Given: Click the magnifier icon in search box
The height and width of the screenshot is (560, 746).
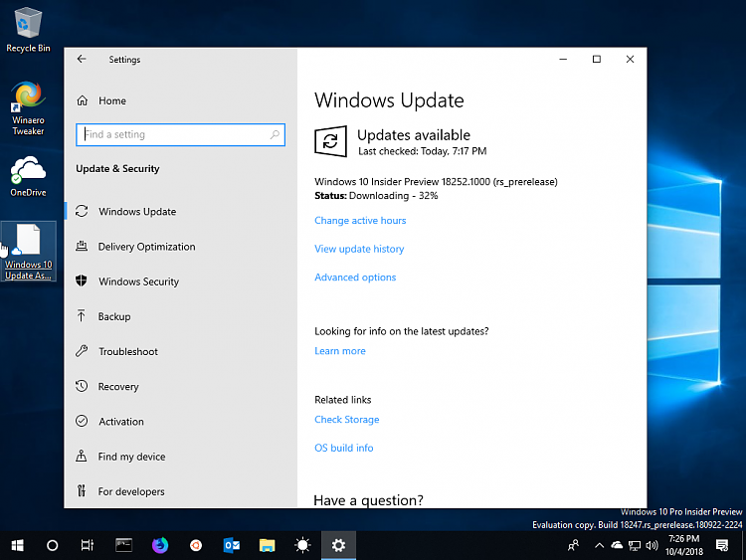Looking at the screenshot, I should coord(275,134).
